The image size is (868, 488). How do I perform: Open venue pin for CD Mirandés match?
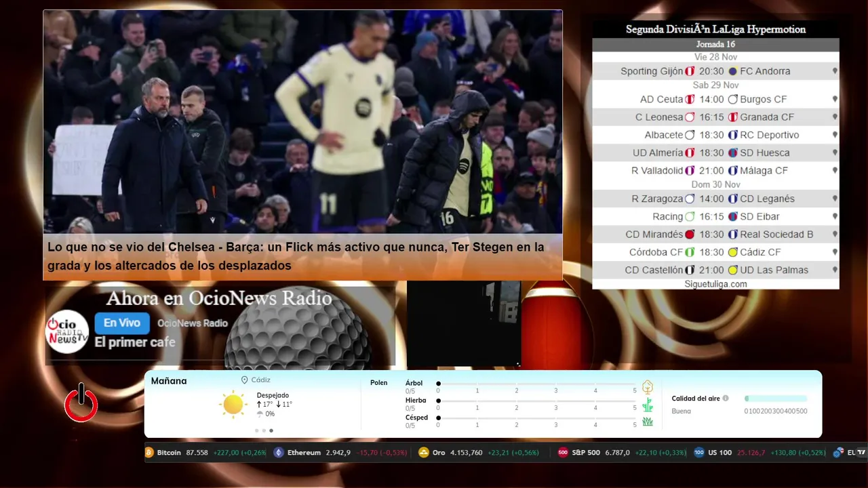(835, 235)
